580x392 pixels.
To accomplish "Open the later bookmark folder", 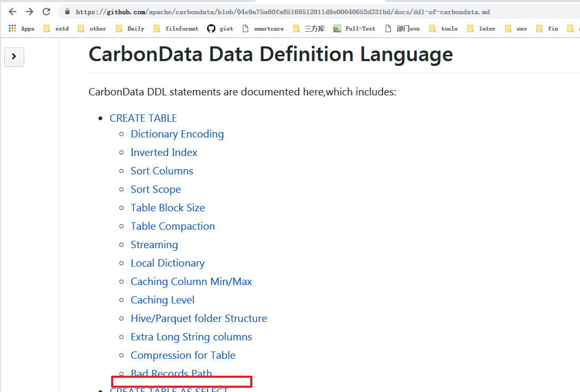I will coord(481,28).
